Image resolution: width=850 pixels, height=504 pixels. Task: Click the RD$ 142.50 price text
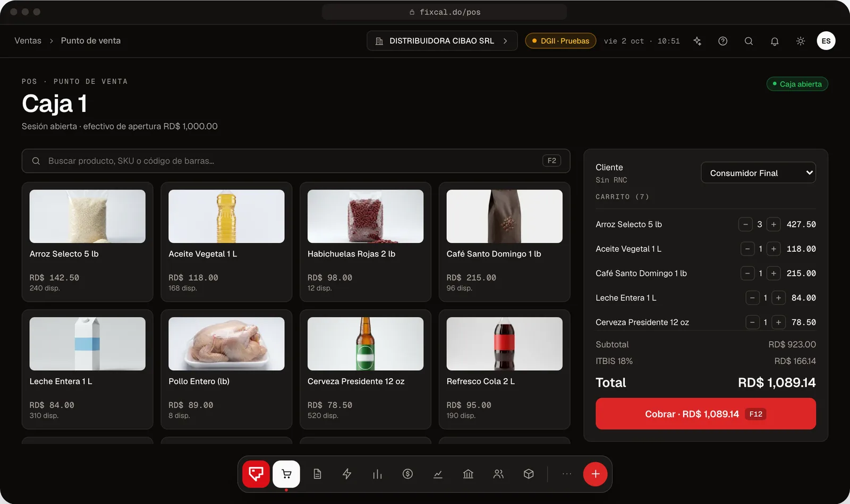pyautogui.click(x=54, y=278)
